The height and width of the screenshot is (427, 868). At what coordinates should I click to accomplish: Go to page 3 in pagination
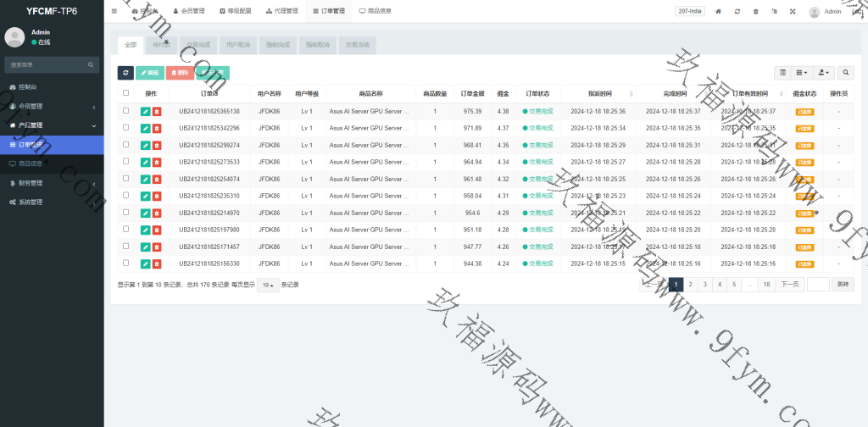tap(704, 285)
